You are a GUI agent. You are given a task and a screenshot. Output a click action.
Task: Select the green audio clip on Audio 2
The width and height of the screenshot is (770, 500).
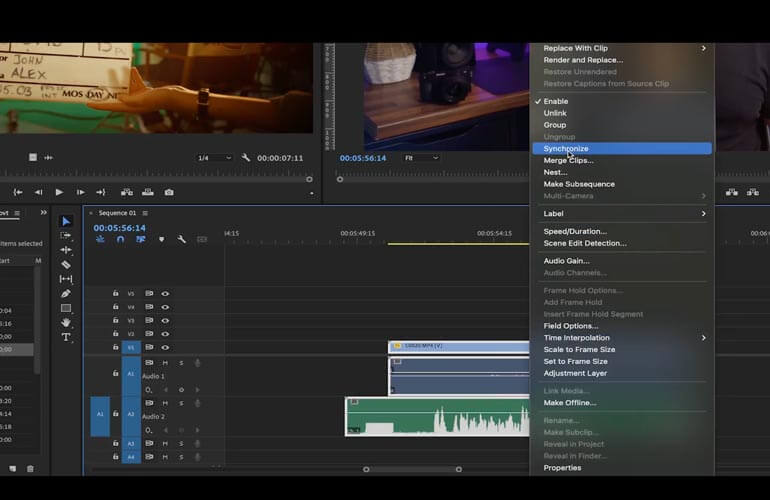tap(438, 417)
